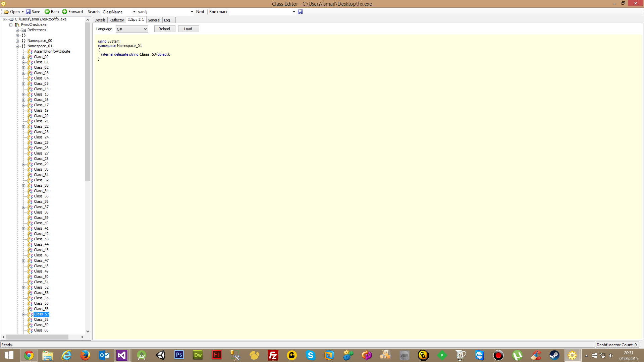Switch to the Reflector tab
This screenshot has height=362, width=644.
(x=116, y=20)
